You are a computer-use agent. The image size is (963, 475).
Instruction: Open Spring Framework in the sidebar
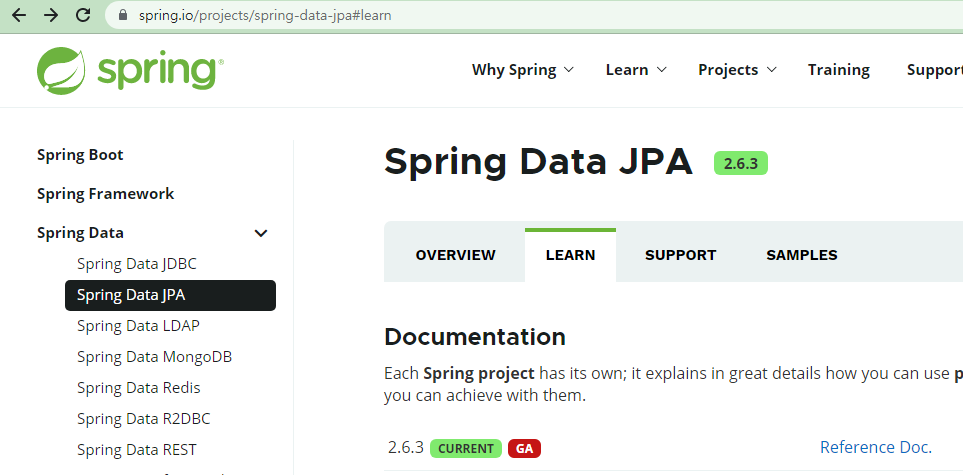click(x=106, y=194)
